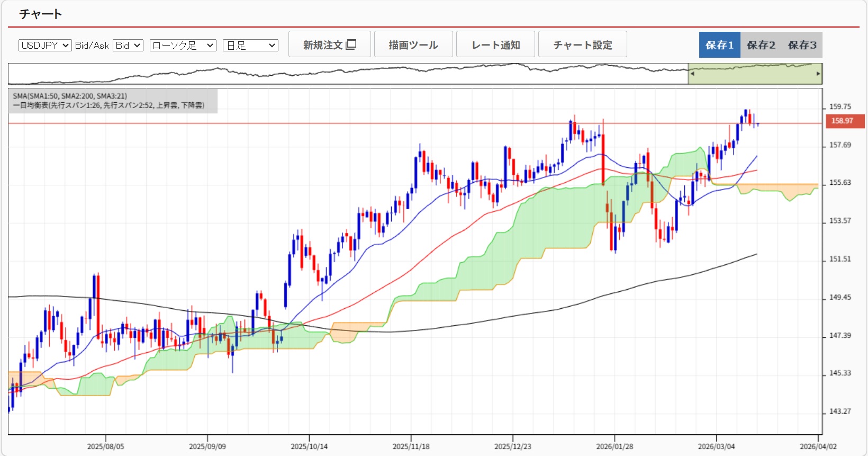Click the レート通知 button
Image resolution: width=868 pixels, height=456 pixels.
(x=495, y=44)
